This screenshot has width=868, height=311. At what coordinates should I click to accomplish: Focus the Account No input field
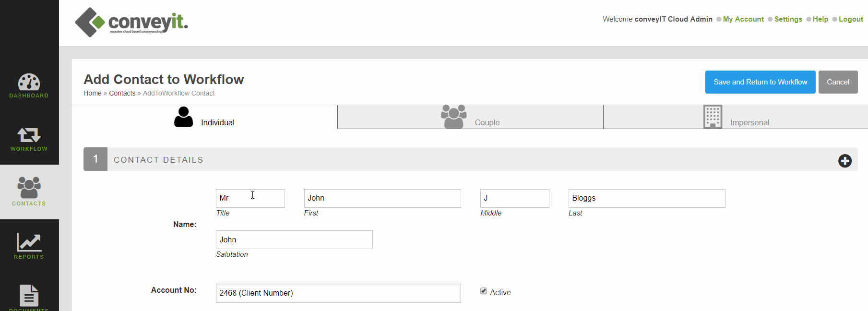(338, 293)
